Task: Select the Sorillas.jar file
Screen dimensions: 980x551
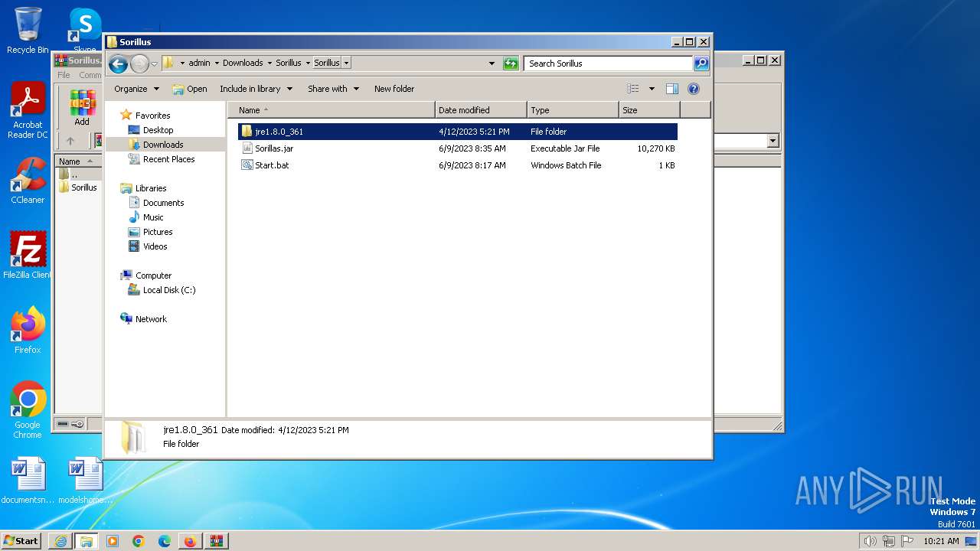Action: click(x=458, y=148)
